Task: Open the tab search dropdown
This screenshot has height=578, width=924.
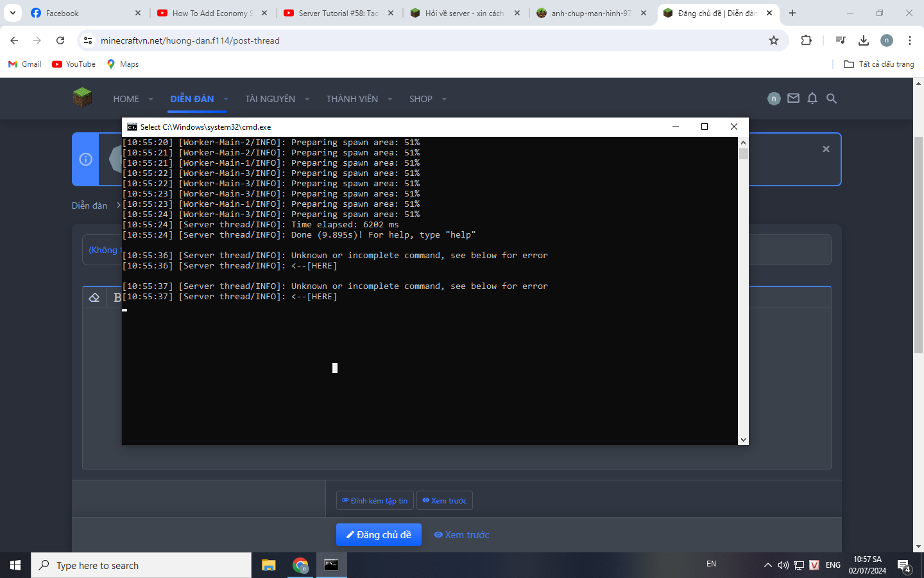Action: click(13, 13)
